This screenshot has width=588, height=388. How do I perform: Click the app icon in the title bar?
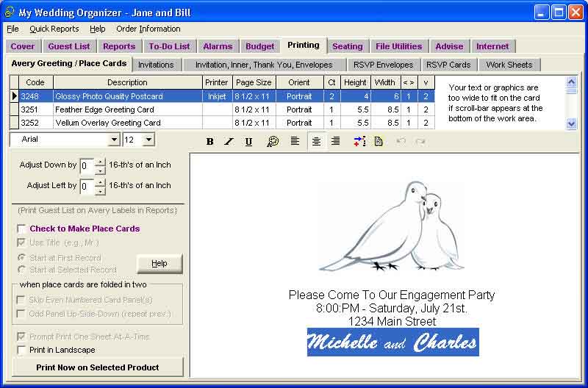click(x=10, y=12)
